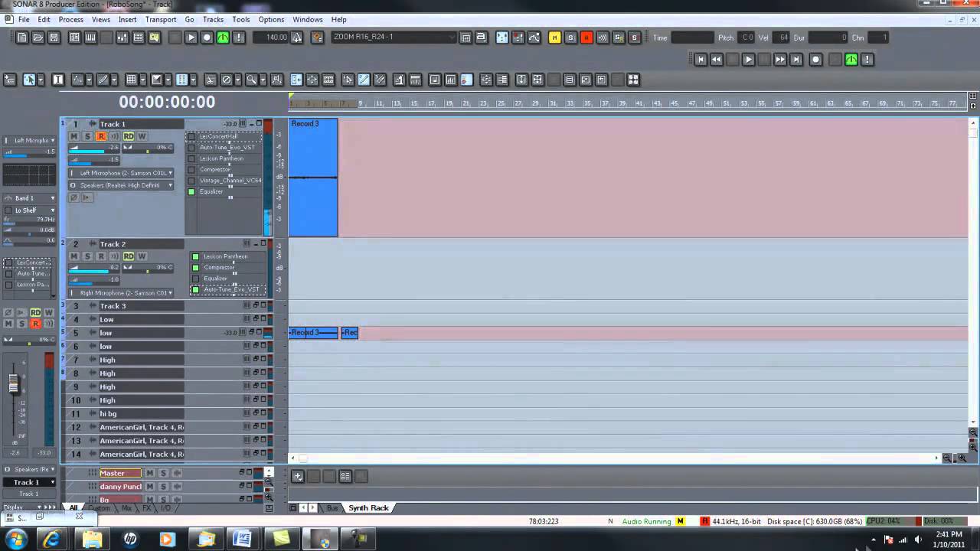Select the Master bus name
The height and width of the screenshot is (551, 980).
pyautogui.click(x=120, y=473)
